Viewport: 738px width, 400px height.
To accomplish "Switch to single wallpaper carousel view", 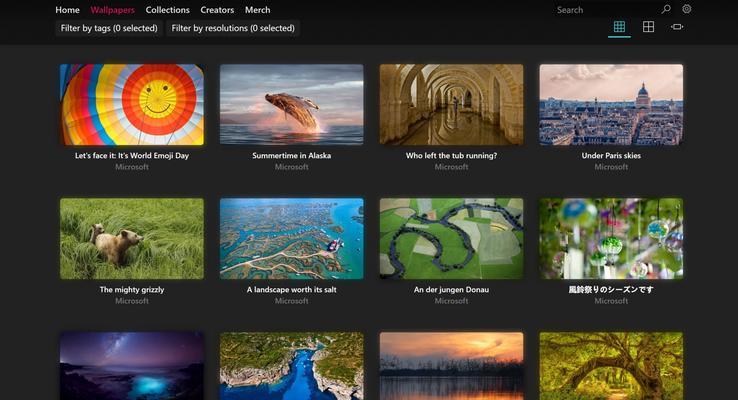I will click(x=677, y=27).
